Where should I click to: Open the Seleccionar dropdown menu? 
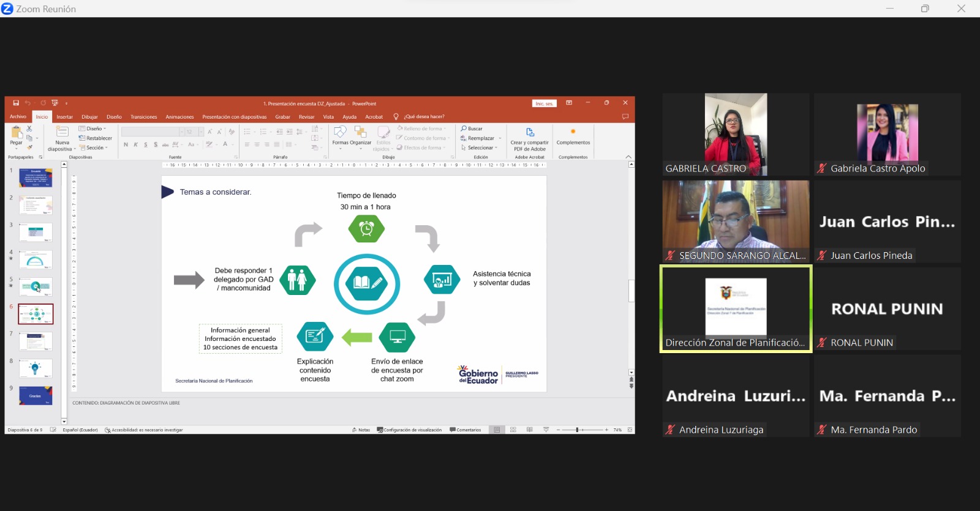point(480,147)
